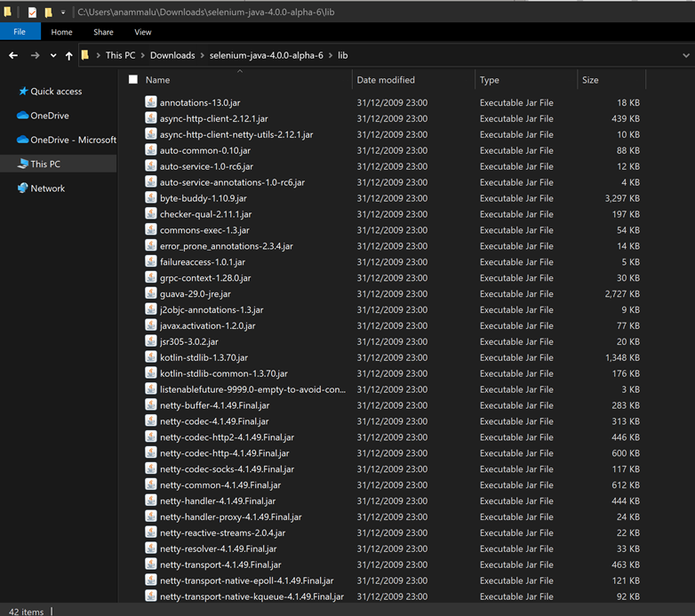Click the jsr305-3.0.2.jar file icon
Image resolution: width=695 pixels, height=616 pixels.
pos(151,341)
